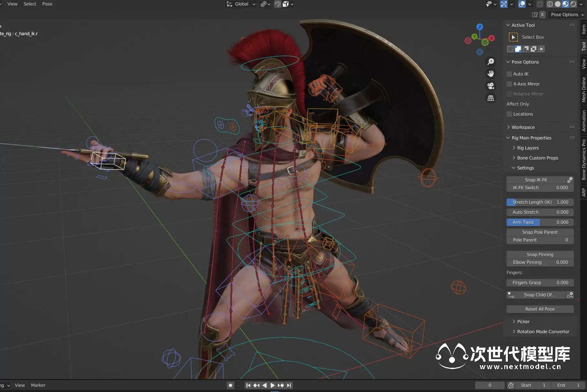The height and width of the screenshot is (392, 587).
Task: Click the hand pan view icon
Action: (x=491, y=74)
